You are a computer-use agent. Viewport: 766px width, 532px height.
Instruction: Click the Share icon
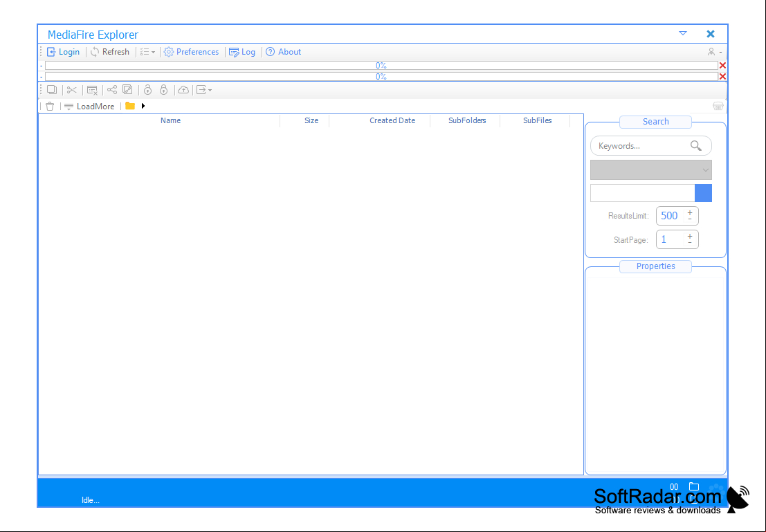tap(112, 90)
